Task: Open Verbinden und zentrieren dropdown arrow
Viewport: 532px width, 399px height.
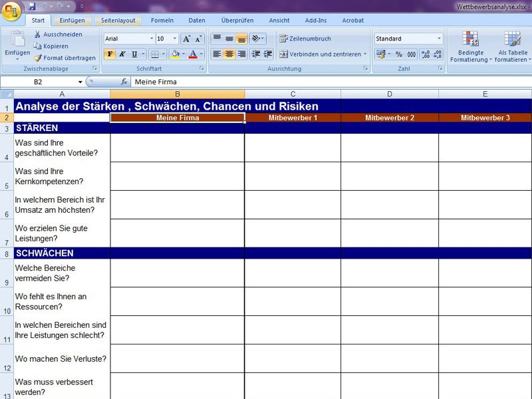Action: point(365,55)
